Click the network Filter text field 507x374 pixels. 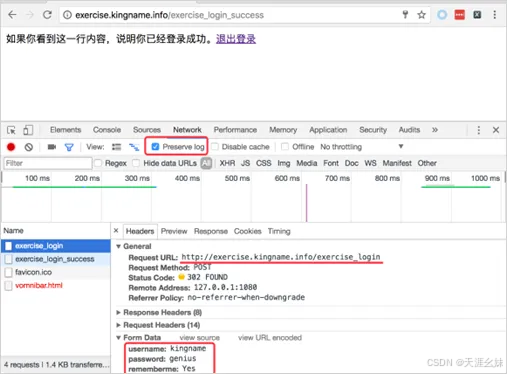coord(48,163)
